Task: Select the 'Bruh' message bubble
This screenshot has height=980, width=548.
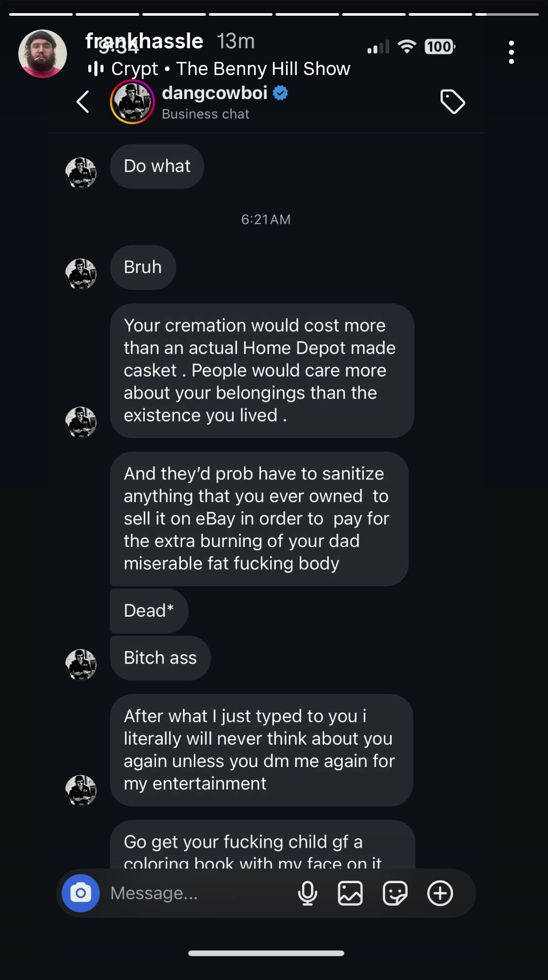Action: [x=143, y=267]
